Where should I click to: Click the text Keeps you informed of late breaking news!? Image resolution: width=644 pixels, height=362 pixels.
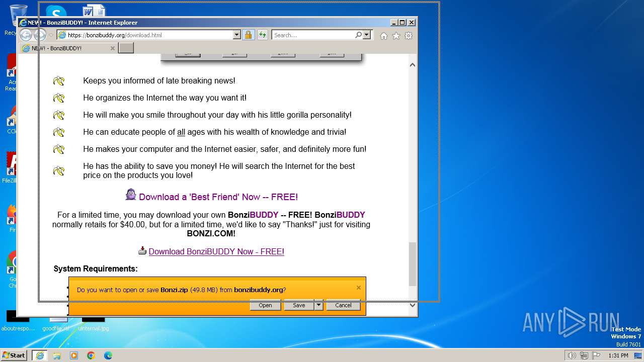(159, 80)
